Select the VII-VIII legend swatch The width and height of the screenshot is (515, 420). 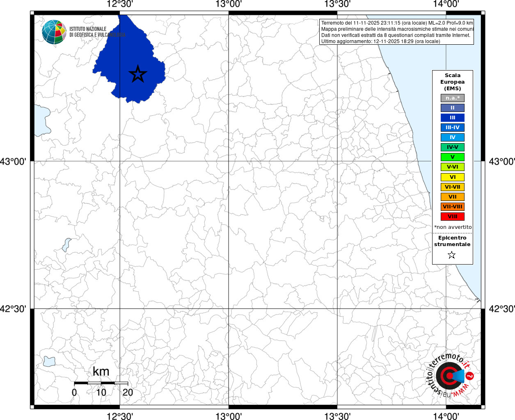452,207
